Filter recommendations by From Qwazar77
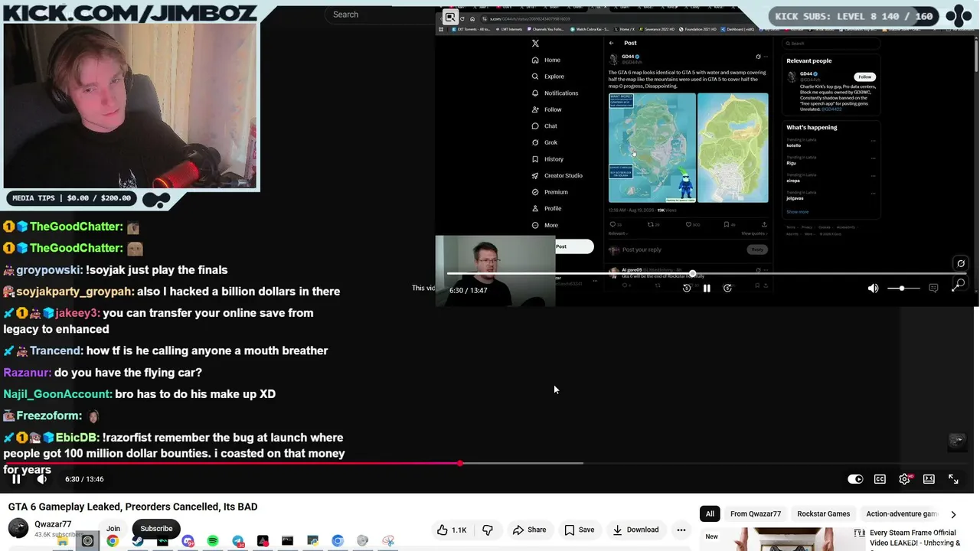Screen dimensions: 980x551 (756, 514)
